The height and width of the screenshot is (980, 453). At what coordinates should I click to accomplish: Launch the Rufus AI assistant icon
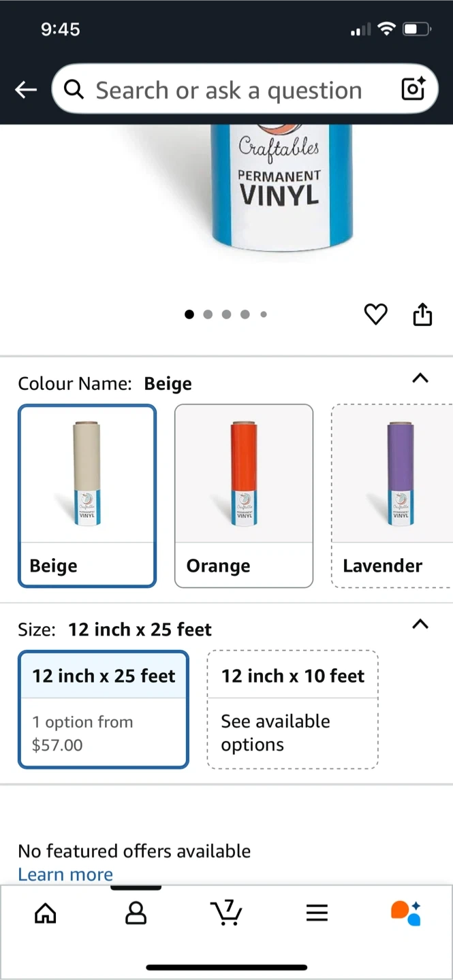tap(406, 913)
